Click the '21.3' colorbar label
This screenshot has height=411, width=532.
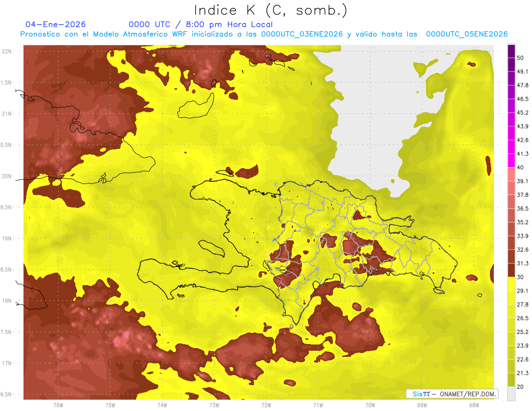(x=523, y=373)
